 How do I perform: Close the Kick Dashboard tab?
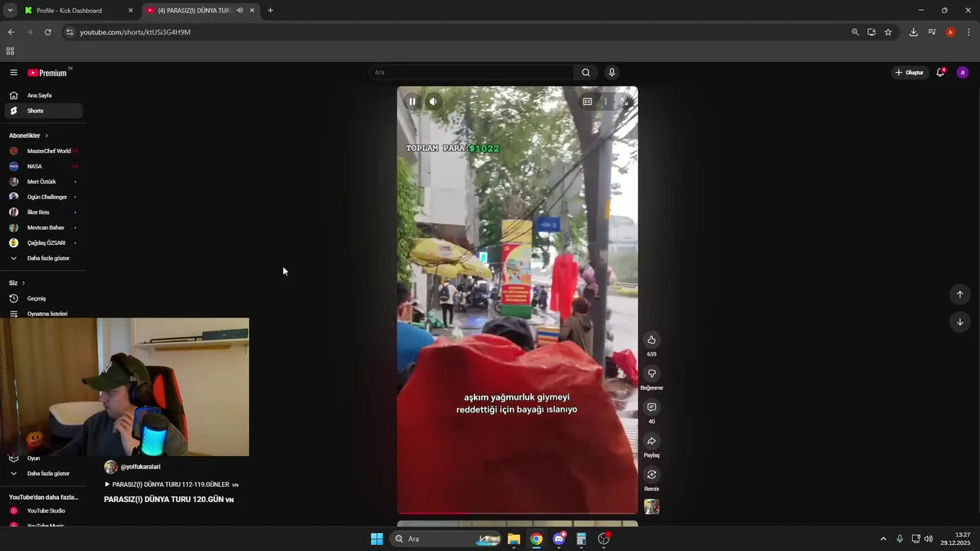coord(130,11)
